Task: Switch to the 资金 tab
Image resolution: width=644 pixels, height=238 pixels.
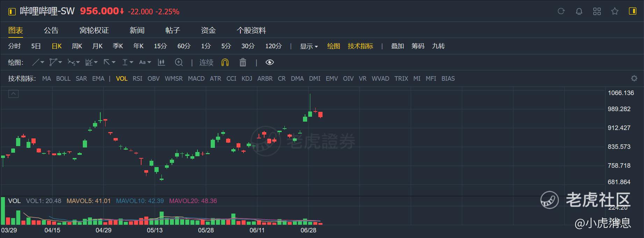Action: click(208, 30)
